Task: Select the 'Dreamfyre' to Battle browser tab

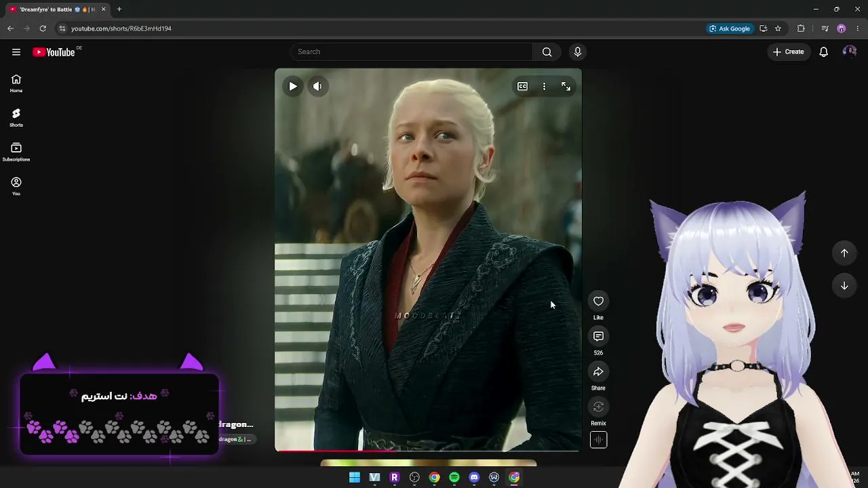Action: [x=57, y=9]
